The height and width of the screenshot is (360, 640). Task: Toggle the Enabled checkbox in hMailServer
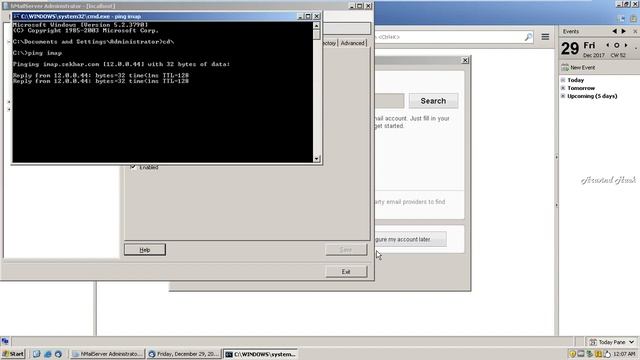(133, 167)
